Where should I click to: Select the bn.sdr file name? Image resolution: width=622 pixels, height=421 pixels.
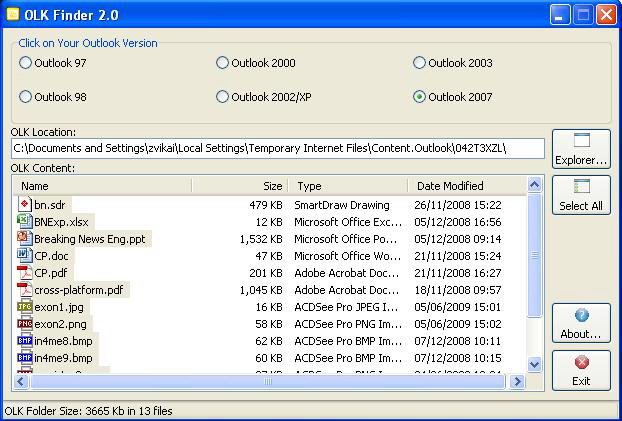click(50, 205)
